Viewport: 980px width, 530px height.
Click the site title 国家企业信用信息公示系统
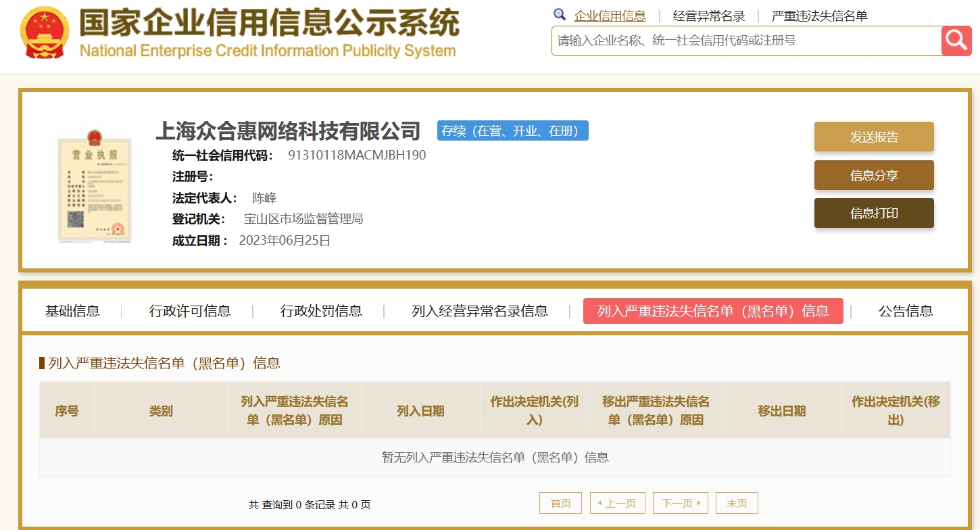point(269,23)
